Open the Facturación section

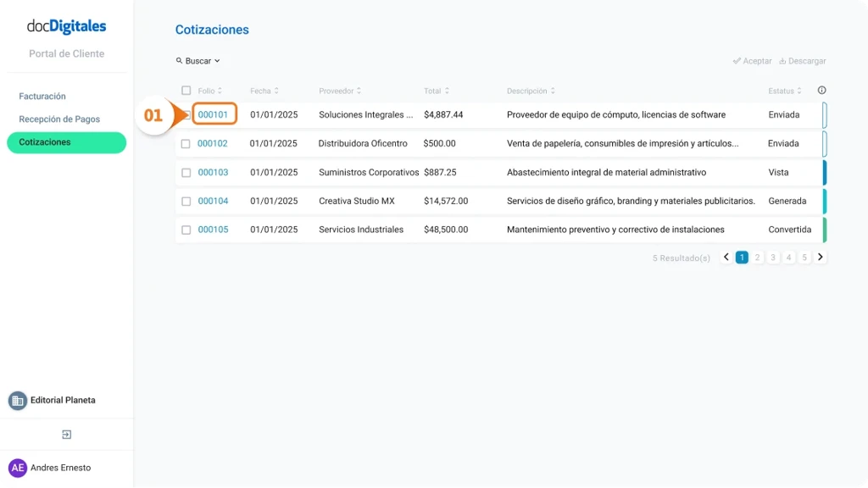point(42,96)
